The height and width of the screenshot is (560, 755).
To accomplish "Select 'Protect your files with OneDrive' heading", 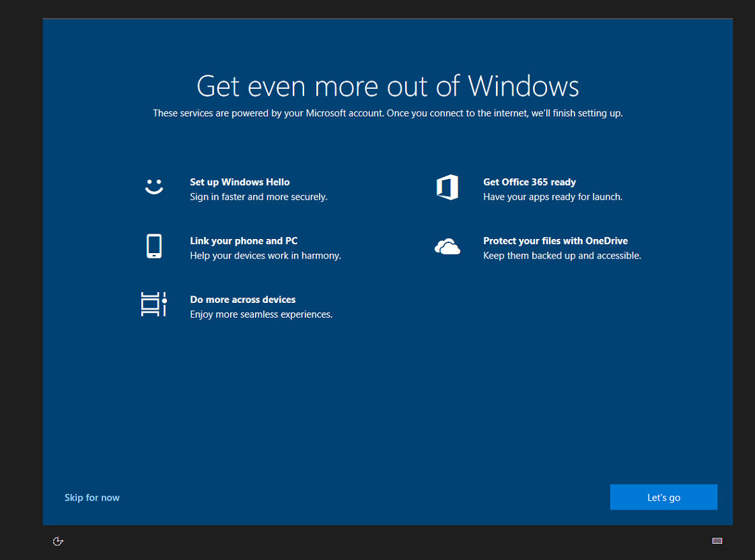I will [x=556, y=241].
